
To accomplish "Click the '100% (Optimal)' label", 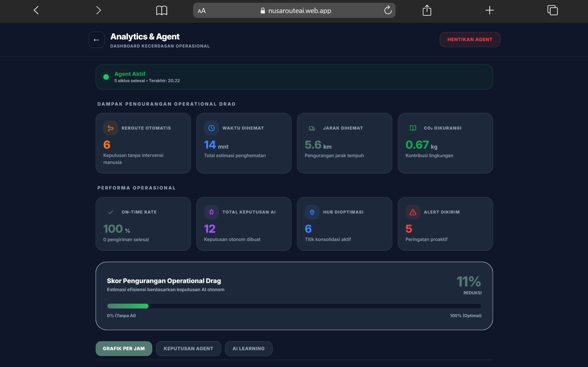I will [466, 316].
